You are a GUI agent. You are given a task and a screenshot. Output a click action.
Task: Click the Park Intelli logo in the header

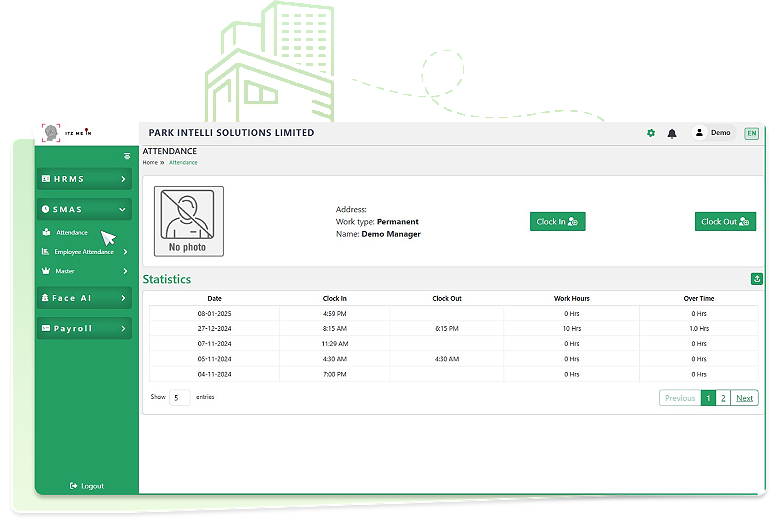point(66,133)
